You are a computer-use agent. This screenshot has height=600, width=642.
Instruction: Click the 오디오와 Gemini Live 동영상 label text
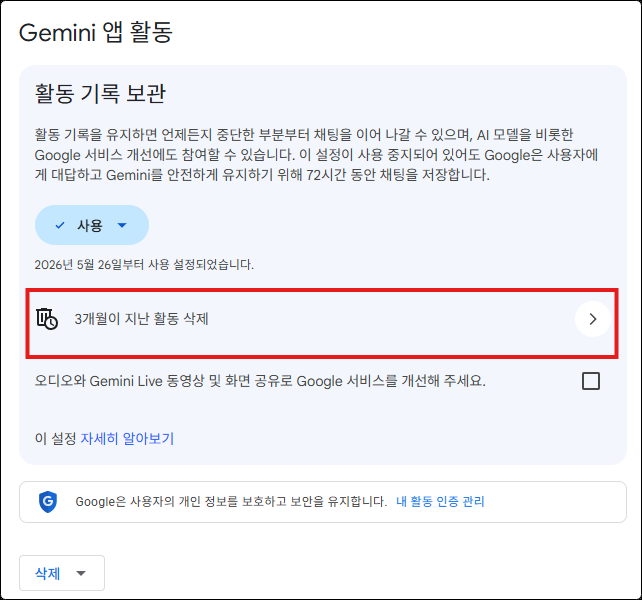click(x=260, y=381)
